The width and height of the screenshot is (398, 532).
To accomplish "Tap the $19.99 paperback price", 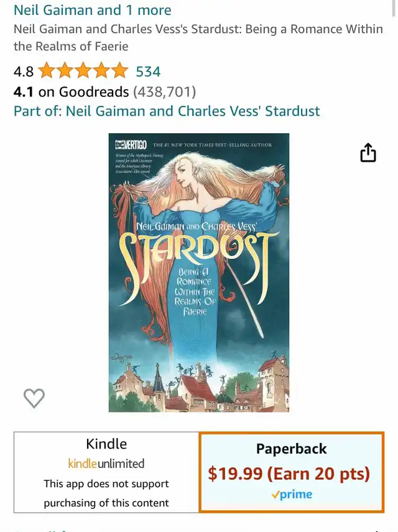I will coord(235,474).
